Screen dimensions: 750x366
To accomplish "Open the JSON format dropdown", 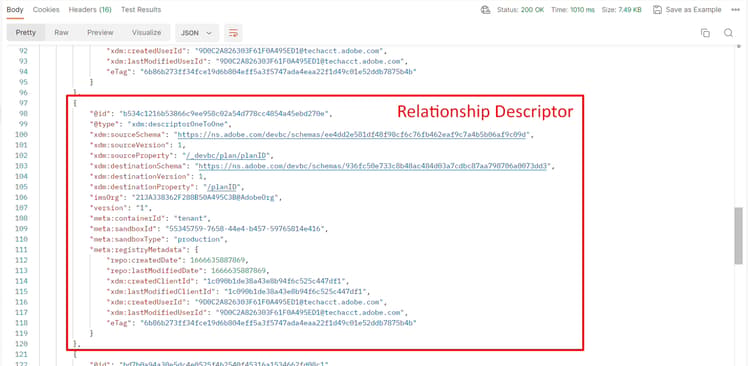I will 197,33.
